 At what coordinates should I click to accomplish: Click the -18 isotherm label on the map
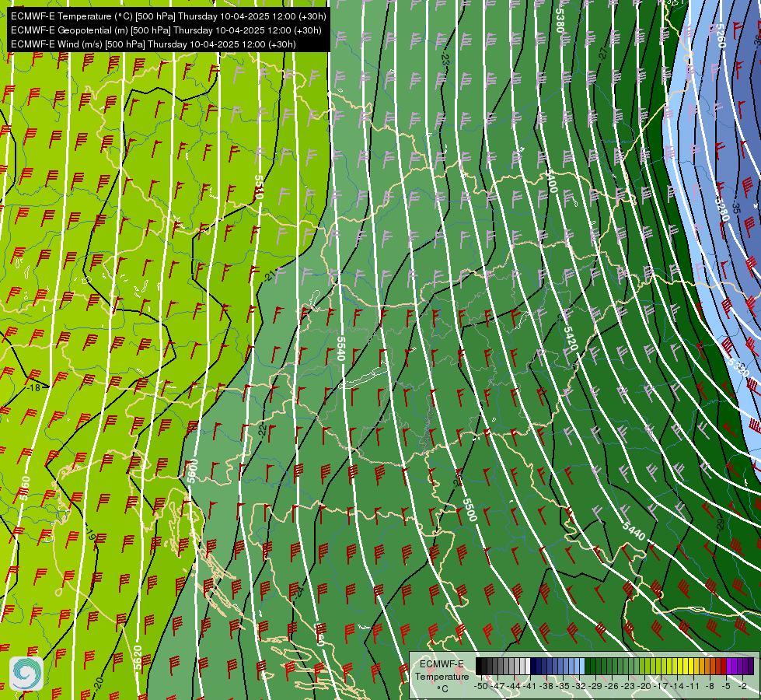tap(33, 387)
